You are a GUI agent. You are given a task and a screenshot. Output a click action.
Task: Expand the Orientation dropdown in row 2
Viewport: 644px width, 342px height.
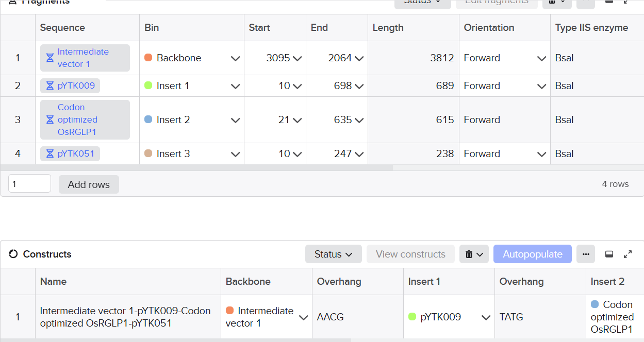[x=541, y=86]
